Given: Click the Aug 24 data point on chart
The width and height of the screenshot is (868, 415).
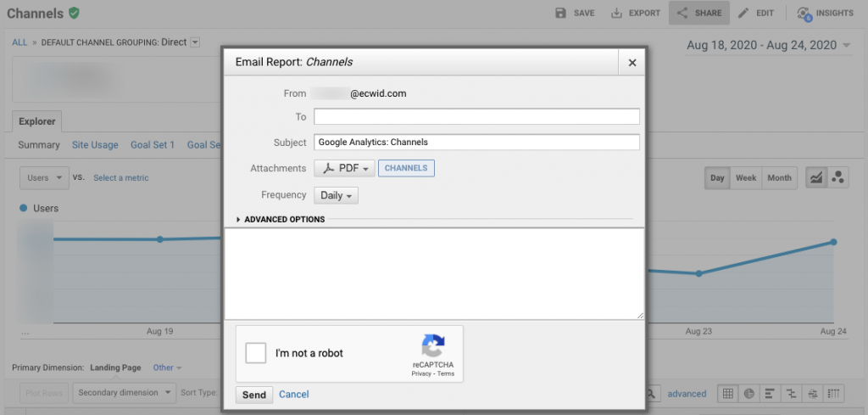Looking at the screenshot, I should coord(834,242).
